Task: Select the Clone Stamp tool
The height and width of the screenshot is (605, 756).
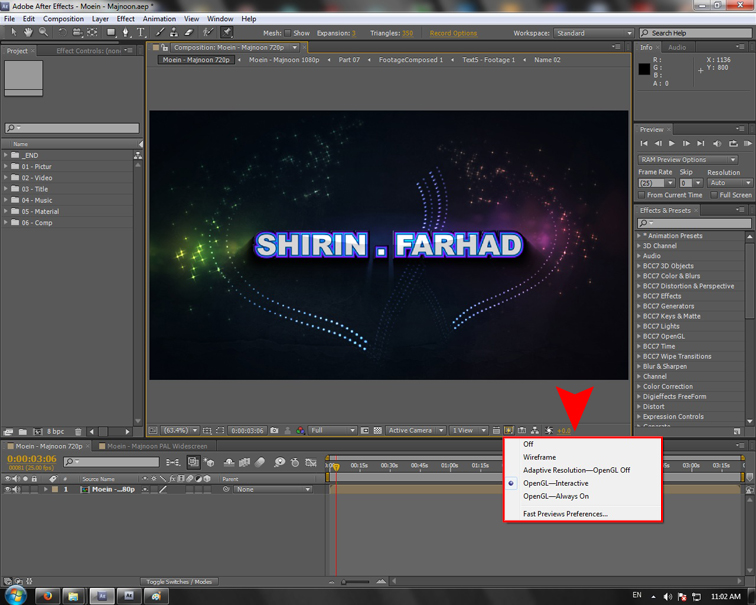Action: pyautogui.click(x=174, y=32)
